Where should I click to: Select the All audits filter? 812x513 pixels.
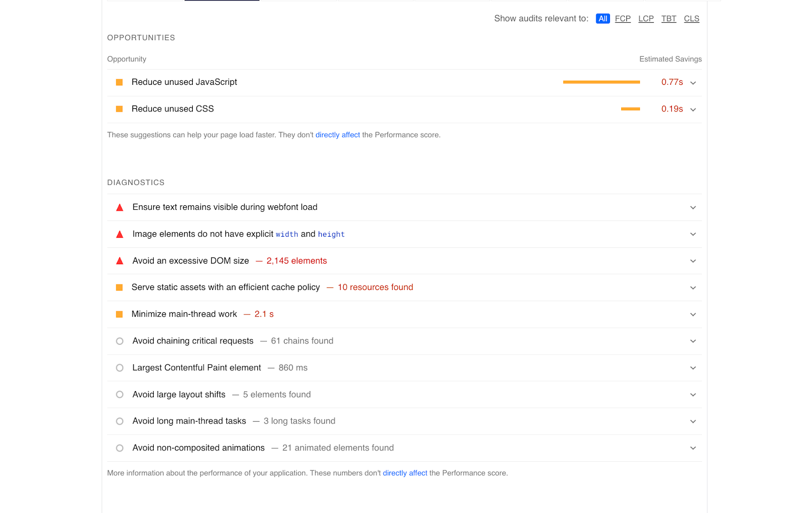point(602,19)
